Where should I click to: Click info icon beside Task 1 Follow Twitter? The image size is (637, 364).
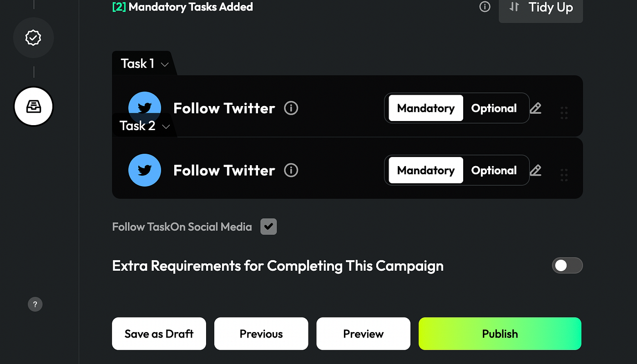pyautogui.click(x=291, y=108)
